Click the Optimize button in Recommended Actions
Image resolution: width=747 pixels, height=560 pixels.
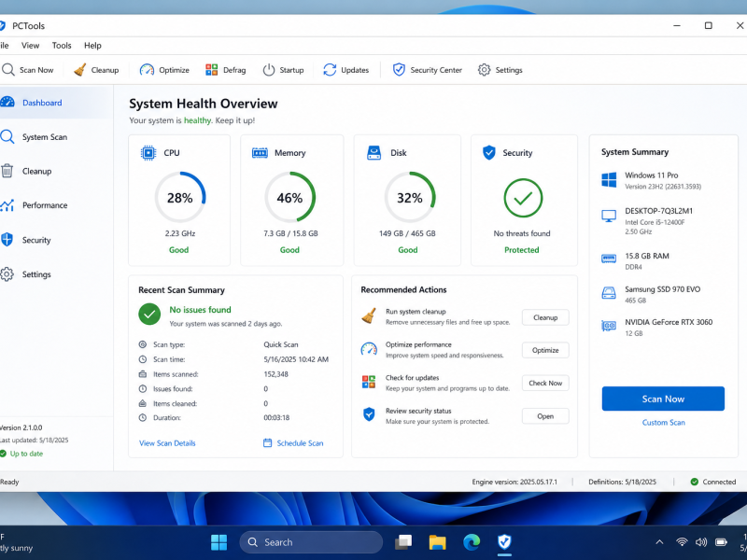(545, 350)
